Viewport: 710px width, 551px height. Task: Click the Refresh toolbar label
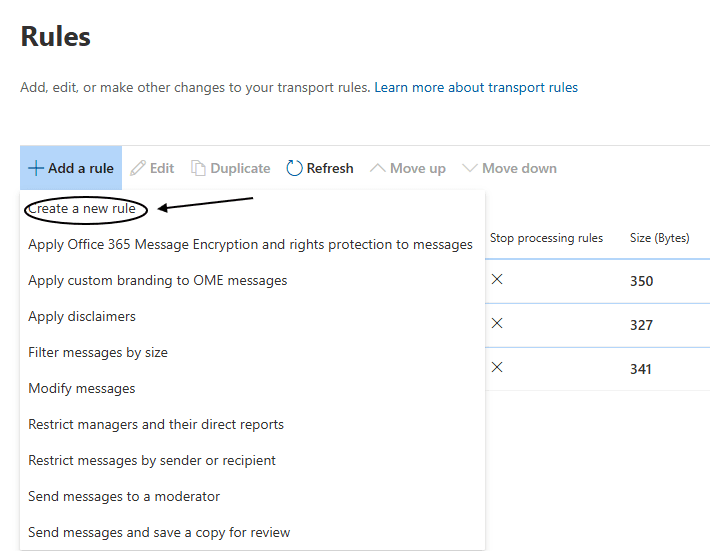[330, 168]
